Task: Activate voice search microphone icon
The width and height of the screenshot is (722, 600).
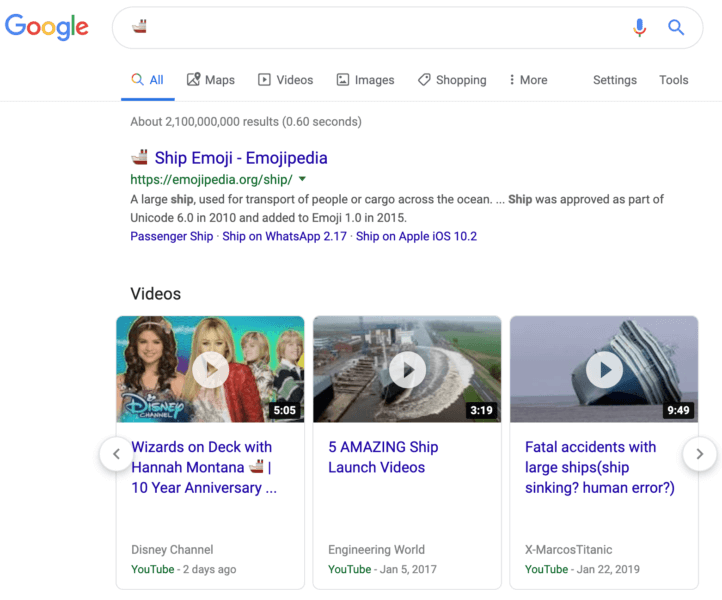Action: click(x=640, y=28)
